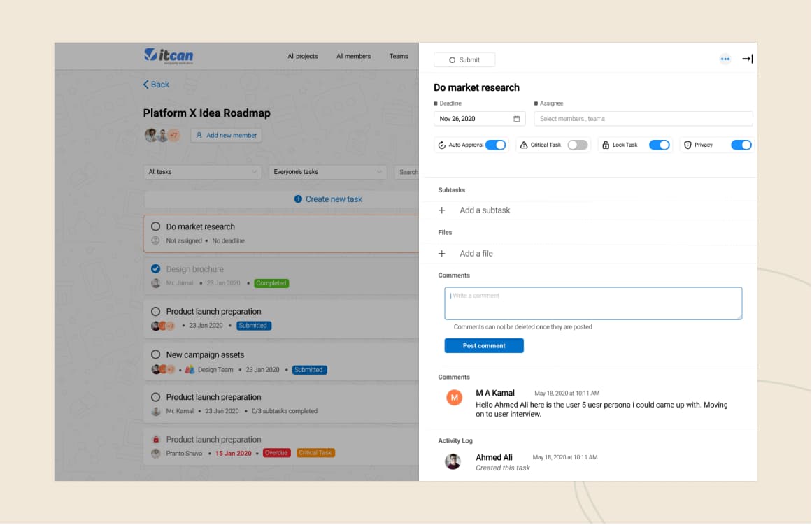
Task: Disable the Auto Approval toggle
Action: [495, 145]
